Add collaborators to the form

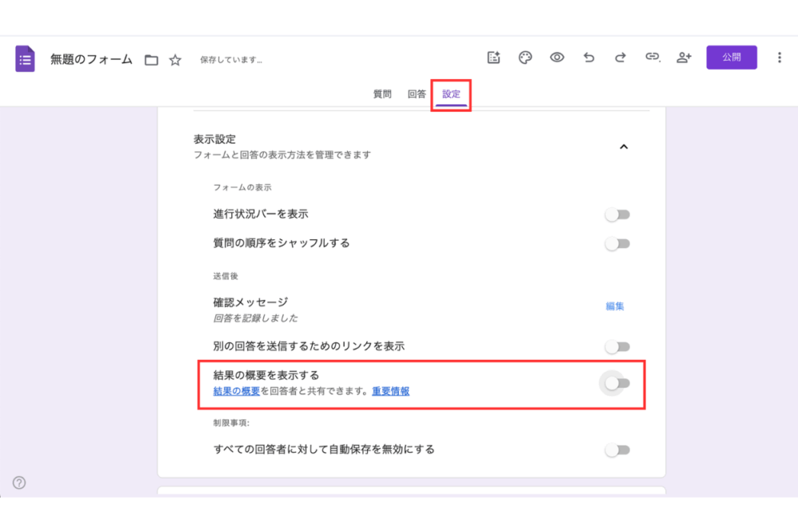tap(684, 57)
